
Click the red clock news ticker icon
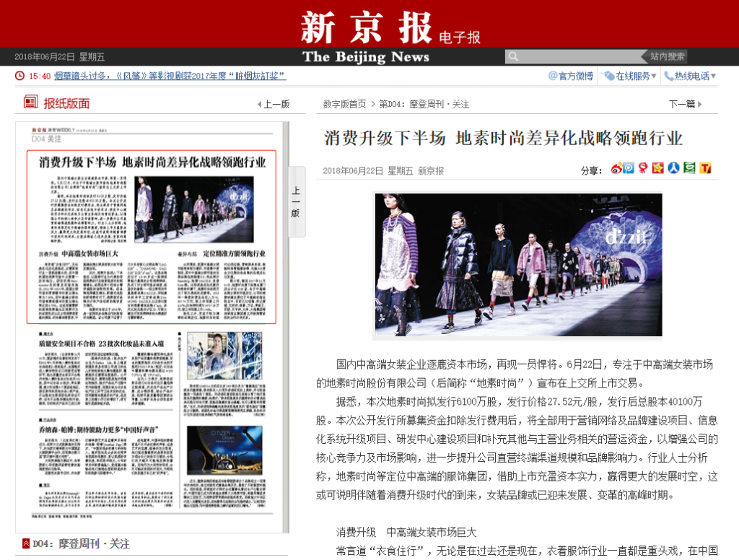pyautogui.click(x=19, y=76)
